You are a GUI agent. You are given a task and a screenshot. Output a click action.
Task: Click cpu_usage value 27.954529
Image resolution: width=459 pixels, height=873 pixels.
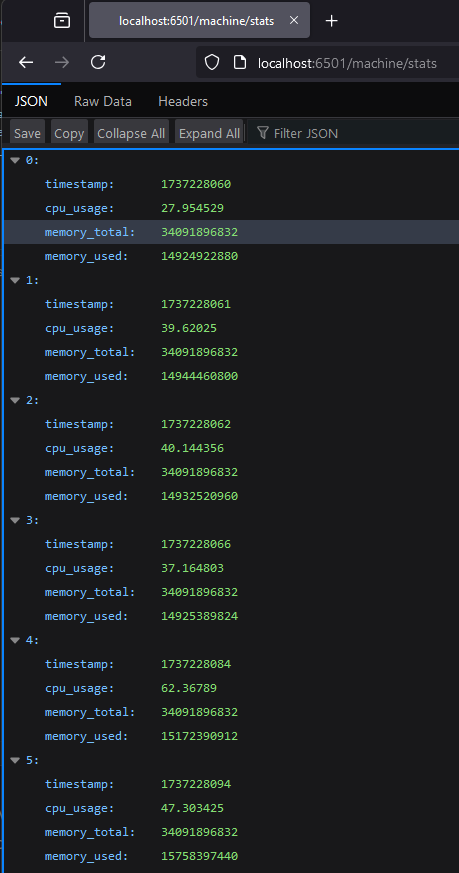coord(193,208)
